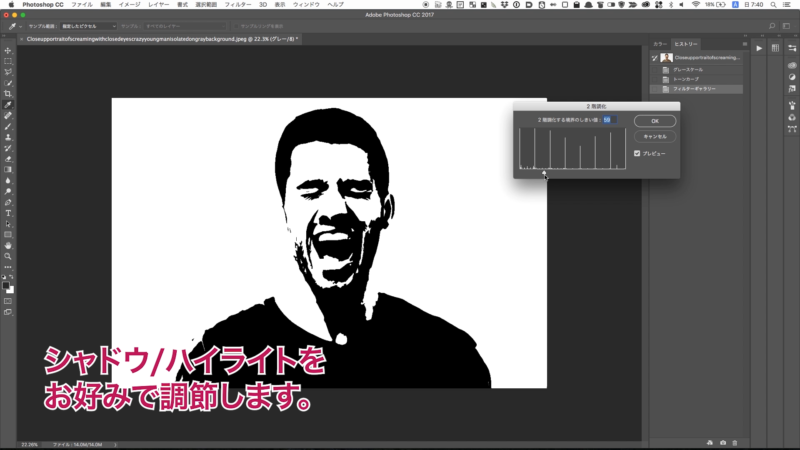The width and height of the screenshot is (800, 450).
Task: Switch to the カラー panel tab
Action: pyautogui.click(x=660, y=44)
